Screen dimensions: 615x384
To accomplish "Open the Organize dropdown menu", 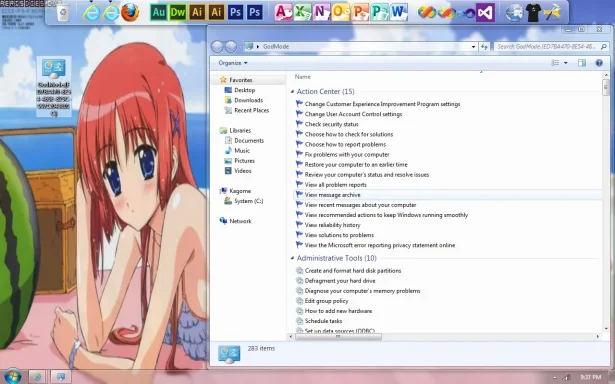I will pyautogui.click(x=233, y=63).
